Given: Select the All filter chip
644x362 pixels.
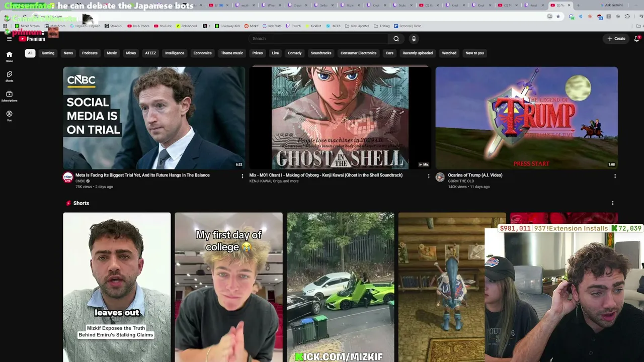Looking at the screenshot, I should 30,53.
